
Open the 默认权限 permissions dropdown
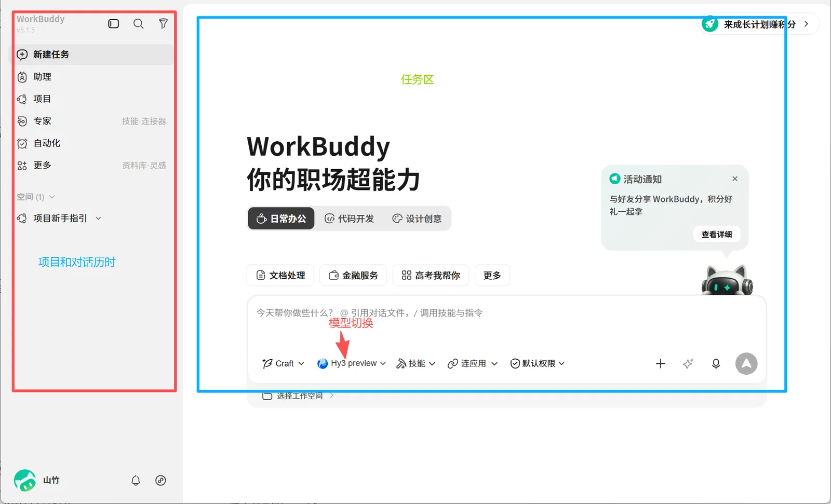(538, 363)
